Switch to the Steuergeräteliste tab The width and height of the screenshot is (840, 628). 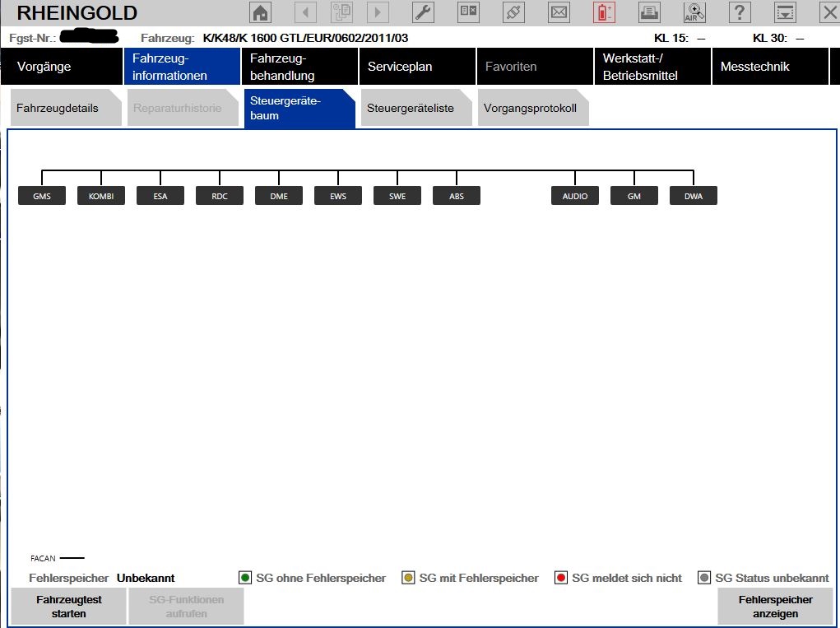pos(416,109)
